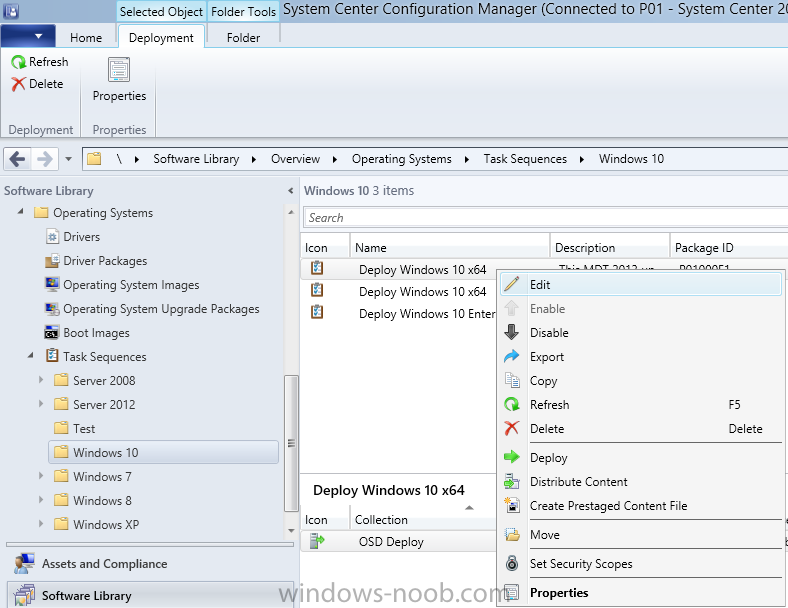
Task: Collapse the Task Sequences tree node
Action: (x=31, y=356)
